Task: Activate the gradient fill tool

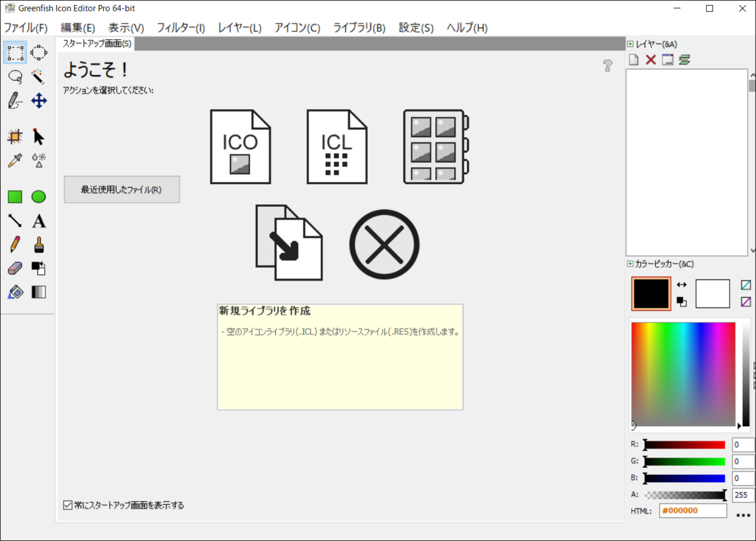Action: click(x=38, y=292)
